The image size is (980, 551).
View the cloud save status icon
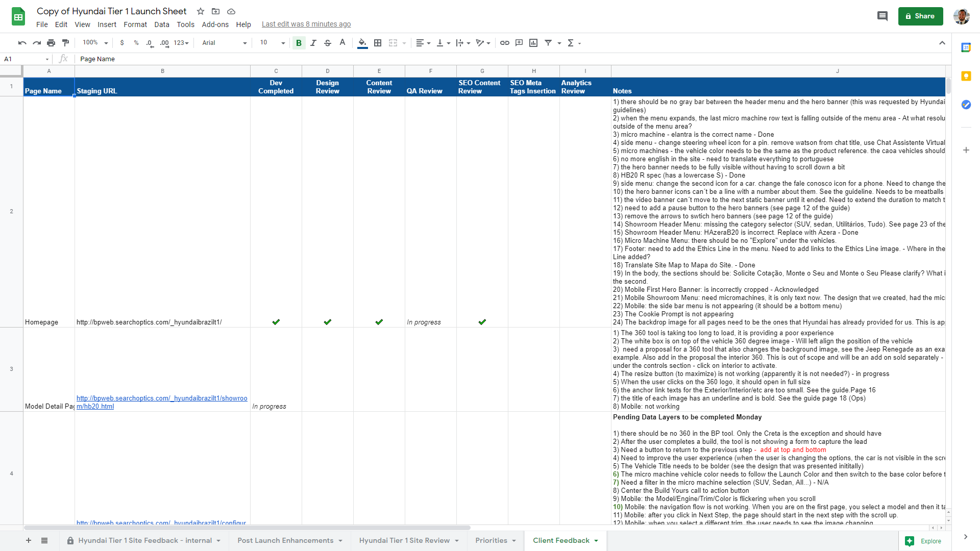[x=231, y=11]
